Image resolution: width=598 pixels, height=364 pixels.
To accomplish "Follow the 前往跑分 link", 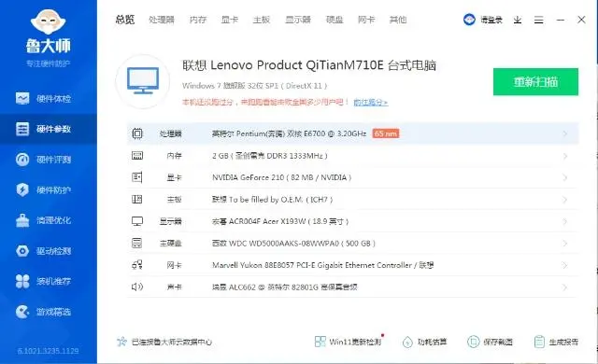I will pyautogui.click(x=370, y=103).
